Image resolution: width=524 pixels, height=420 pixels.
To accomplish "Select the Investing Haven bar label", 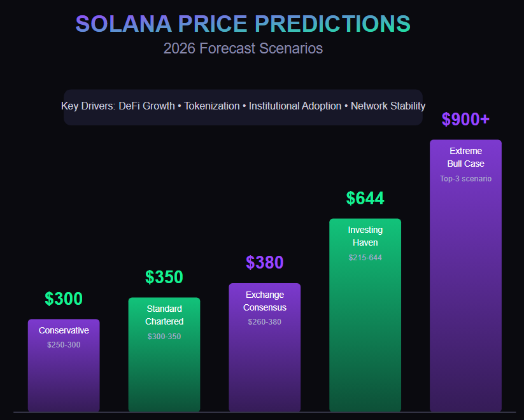I will pos(365,236).
